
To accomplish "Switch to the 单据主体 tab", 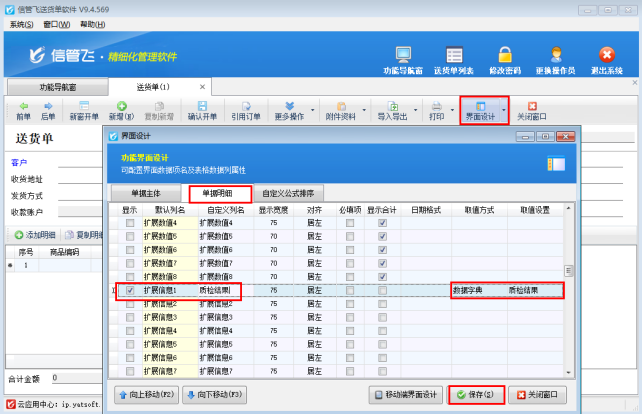I will click(x=145, y=192).
